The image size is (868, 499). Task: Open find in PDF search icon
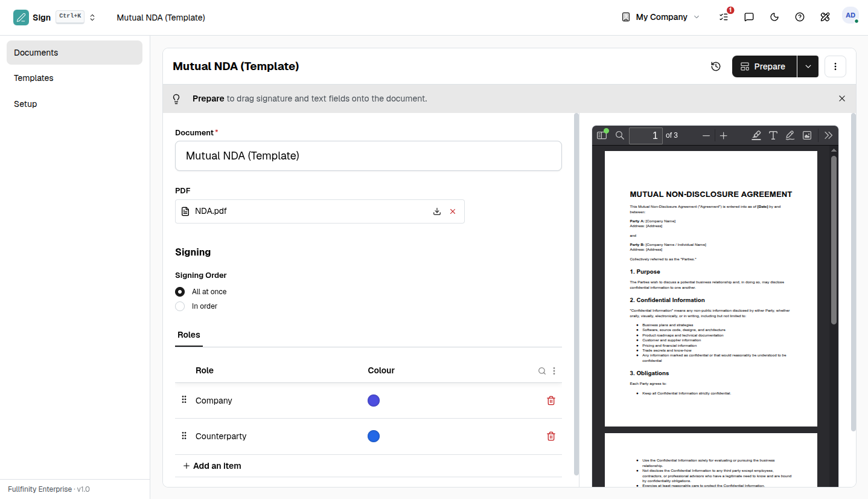[x=620, y=135]
